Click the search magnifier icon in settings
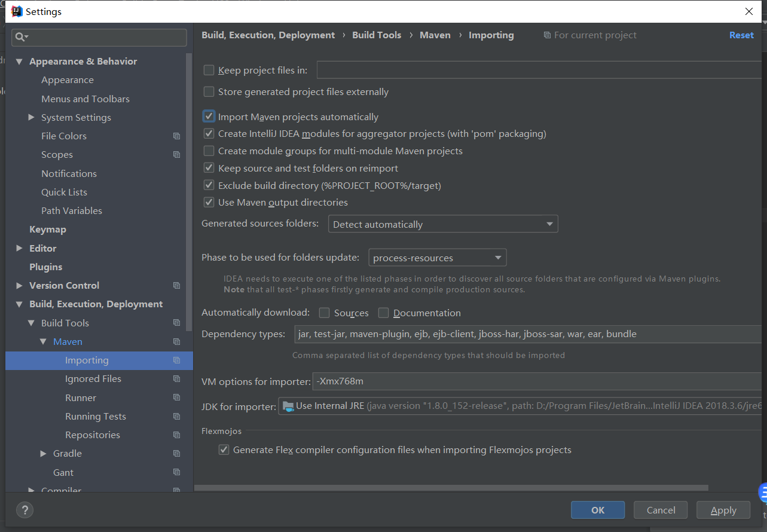 (21, 37)
